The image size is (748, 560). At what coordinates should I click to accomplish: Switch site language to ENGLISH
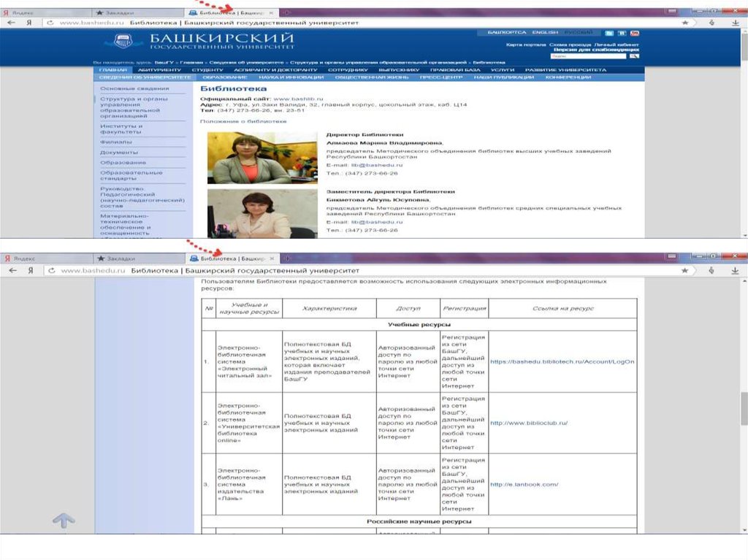click(545, 33)
